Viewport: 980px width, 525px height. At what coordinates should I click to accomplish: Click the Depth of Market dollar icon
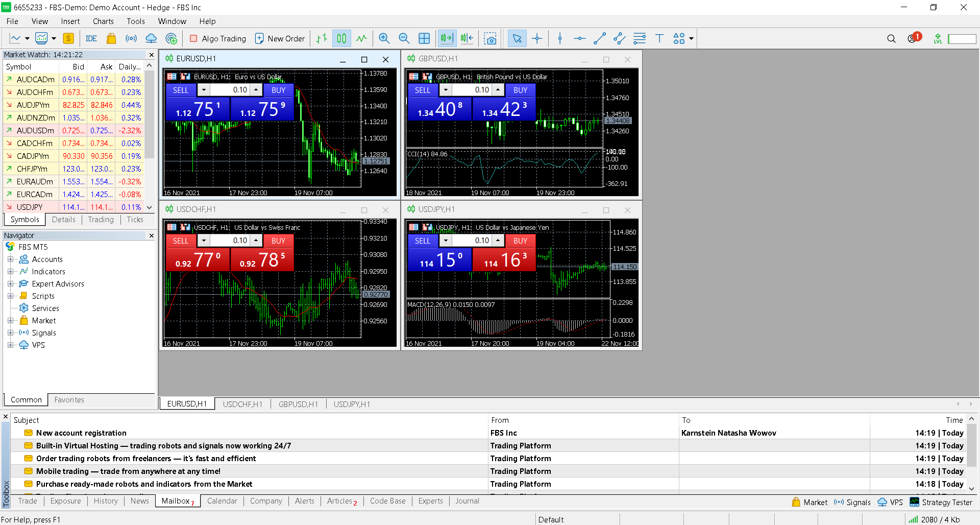click(x=68, y=38)
